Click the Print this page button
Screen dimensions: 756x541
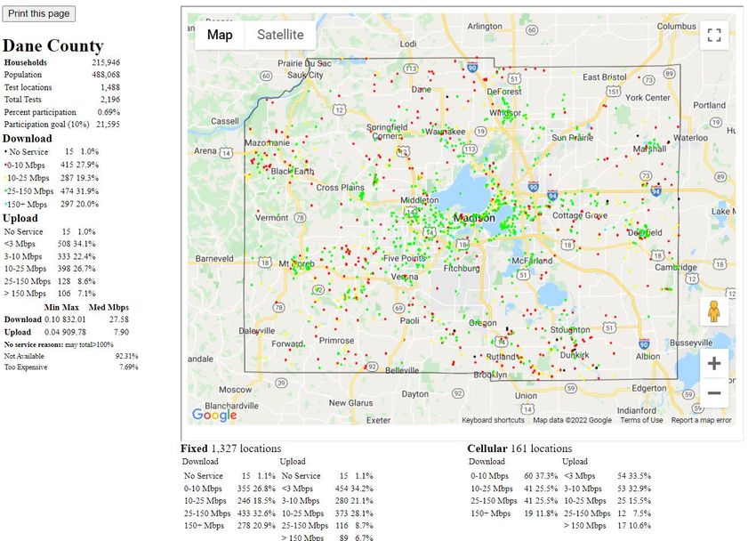click(38, 13)
